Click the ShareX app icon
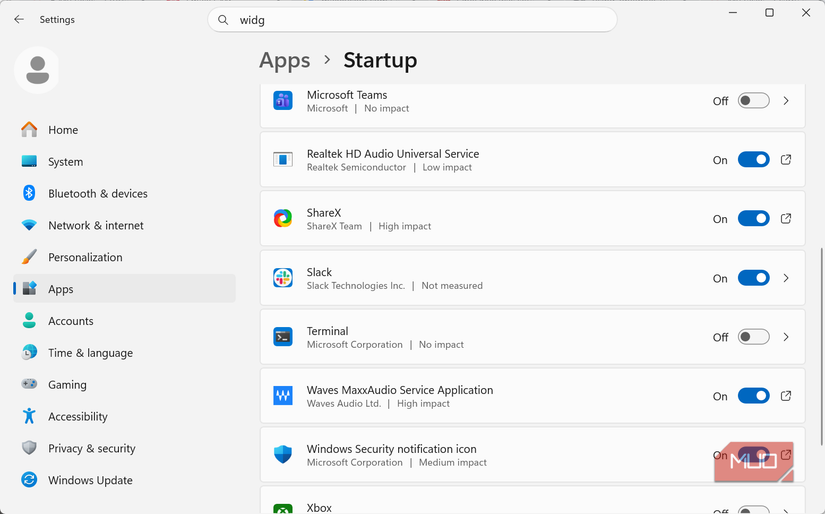Viewport: 825px width, 514px height. click(283, 218)
